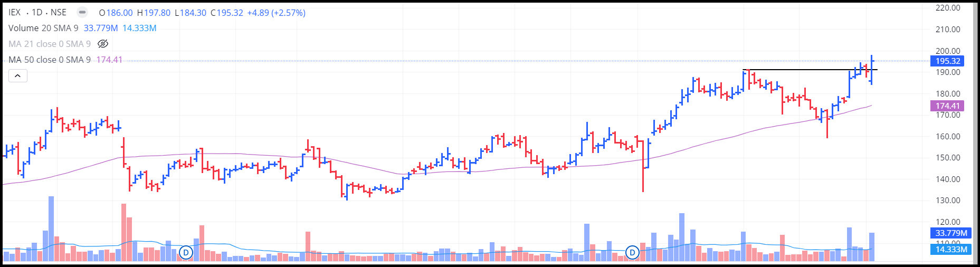Click the low value L184.30
Screen dimensions: 980x267
(x=191, y=13)
